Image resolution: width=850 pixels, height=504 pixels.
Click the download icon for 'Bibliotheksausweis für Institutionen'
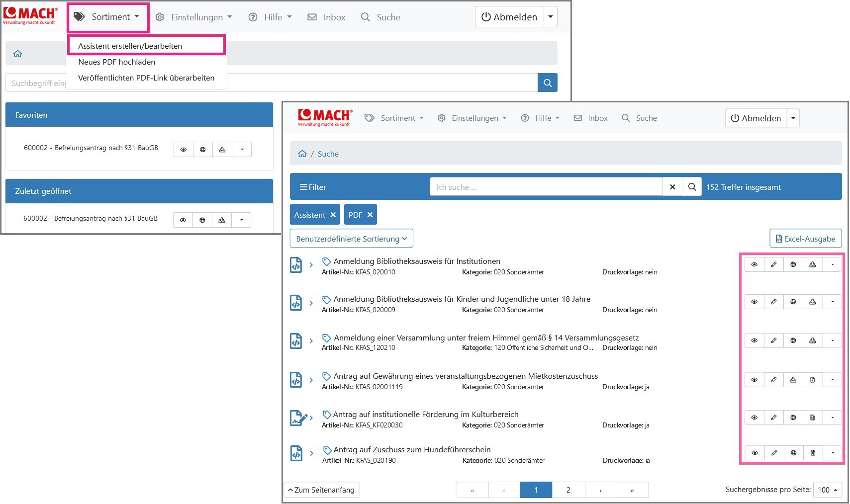[x=813, y=264]
